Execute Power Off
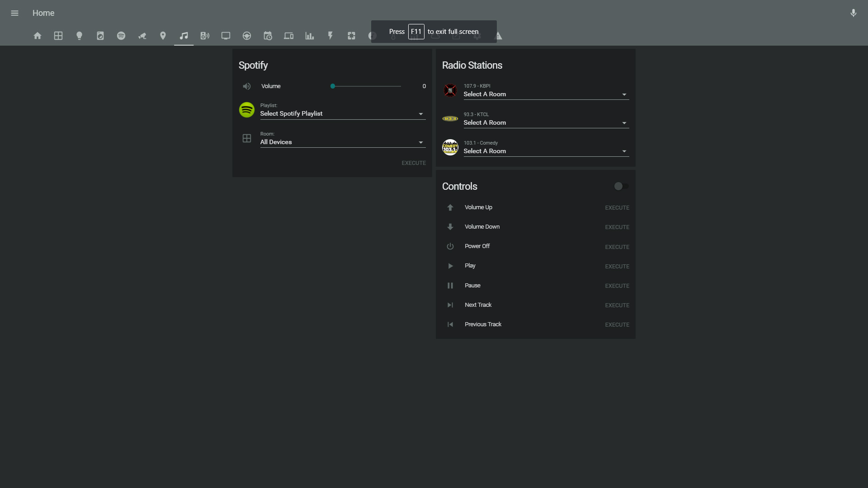 (x=617, y=247)
